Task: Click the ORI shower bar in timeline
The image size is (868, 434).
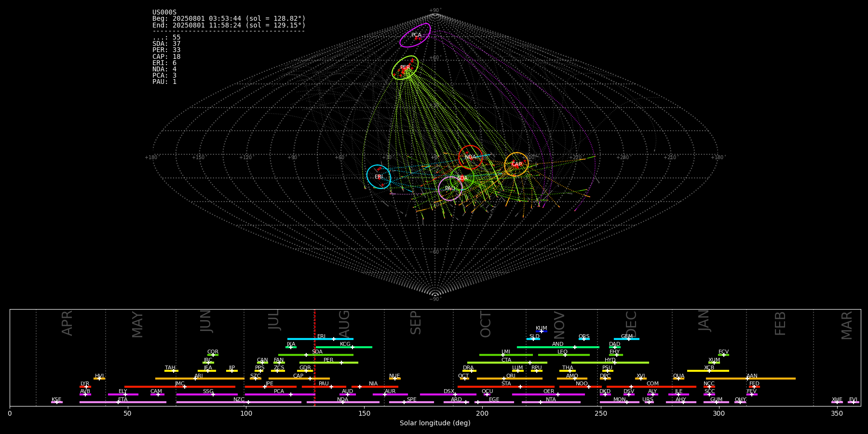Action: click(x=509, y=379)
